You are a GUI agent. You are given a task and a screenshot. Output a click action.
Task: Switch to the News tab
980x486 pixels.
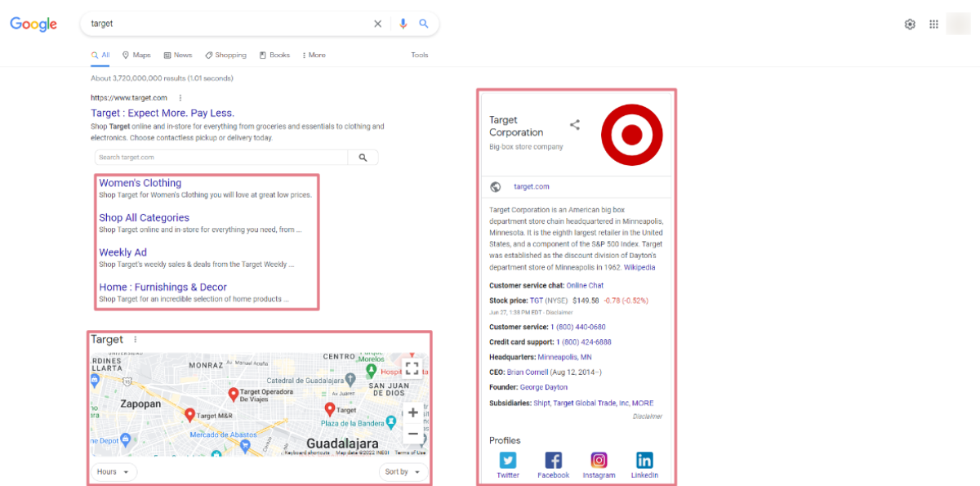click(178, 56)
